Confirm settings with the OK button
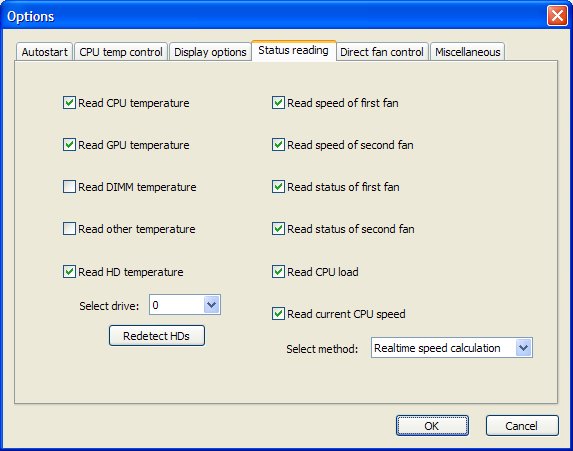The width and height of the screenshot is (573, 451). pyautogui.click(x=432, y=425)
